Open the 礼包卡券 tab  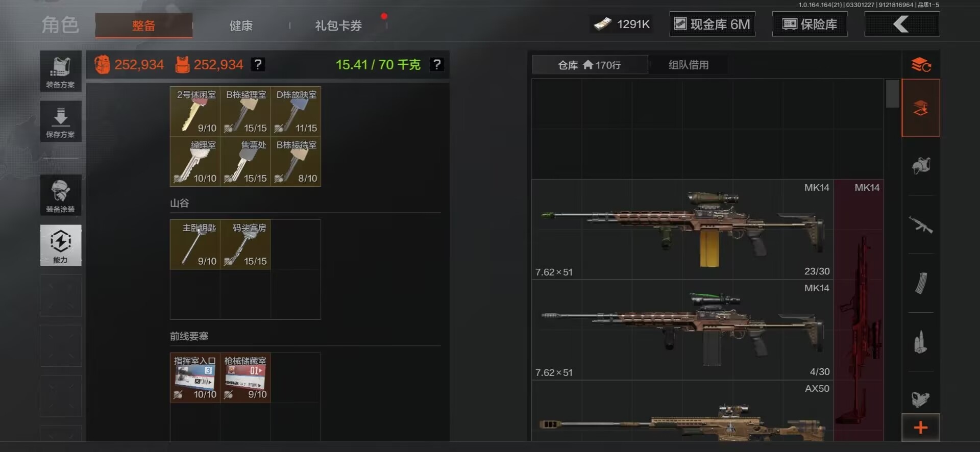338,26
